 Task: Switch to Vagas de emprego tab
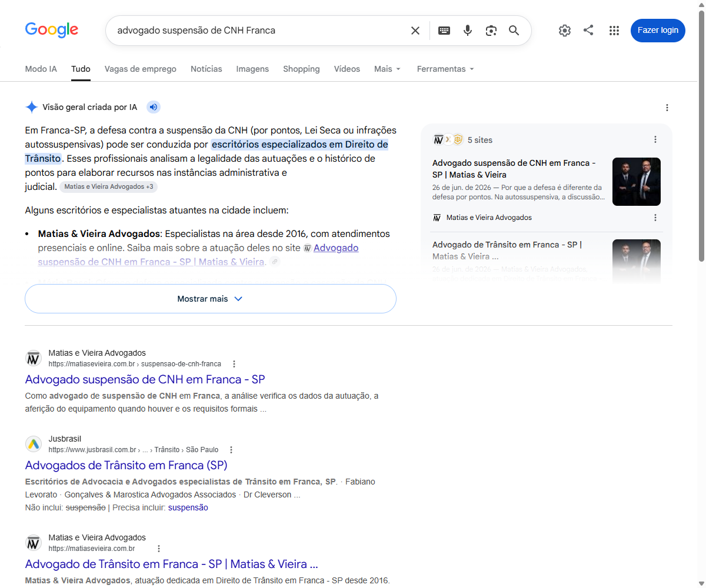click(x=141, y=69)
